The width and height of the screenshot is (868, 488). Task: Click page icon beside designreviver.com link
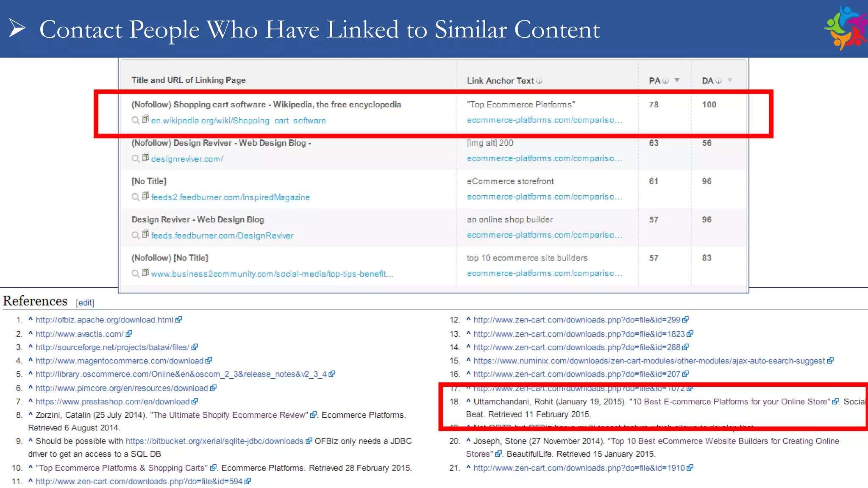pyautogui.click(x=145, y=158)
